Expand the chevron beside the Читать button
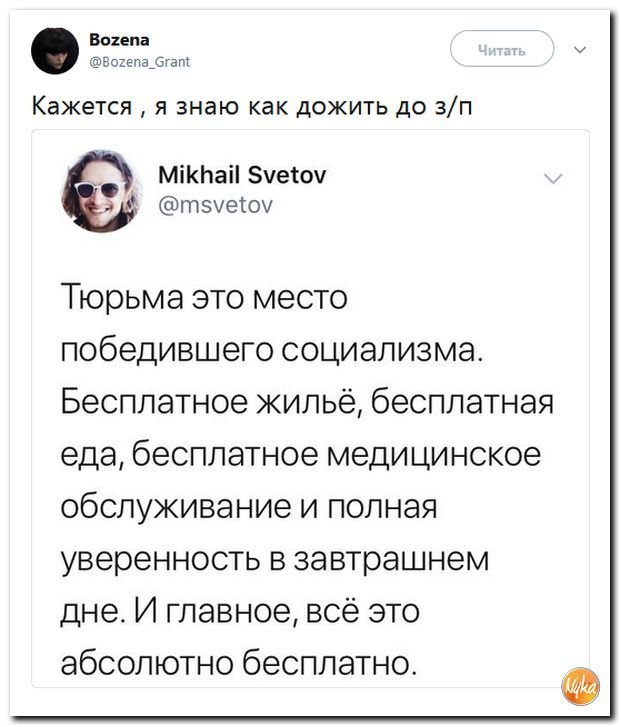Image resolution: width=621 pixels, height=727 pixels. pos(580,49)
